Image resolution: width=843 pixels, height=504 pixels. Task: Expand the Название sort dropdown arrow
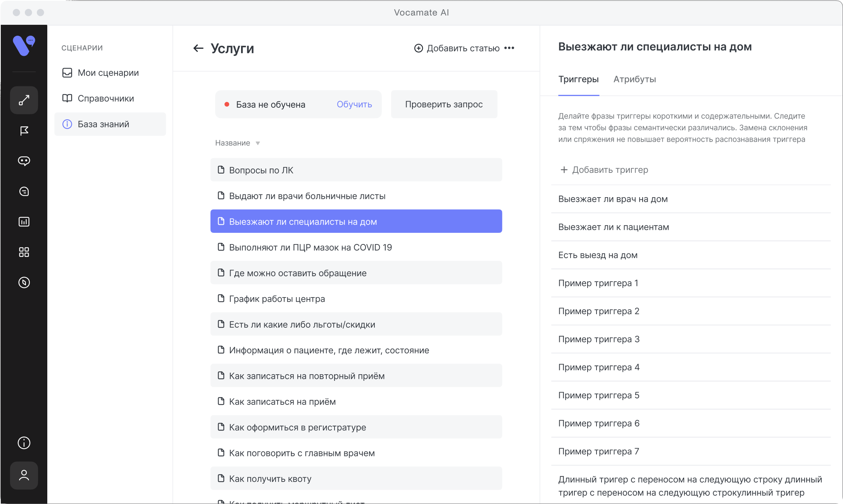pyautogui.click(x=258, y=143)
